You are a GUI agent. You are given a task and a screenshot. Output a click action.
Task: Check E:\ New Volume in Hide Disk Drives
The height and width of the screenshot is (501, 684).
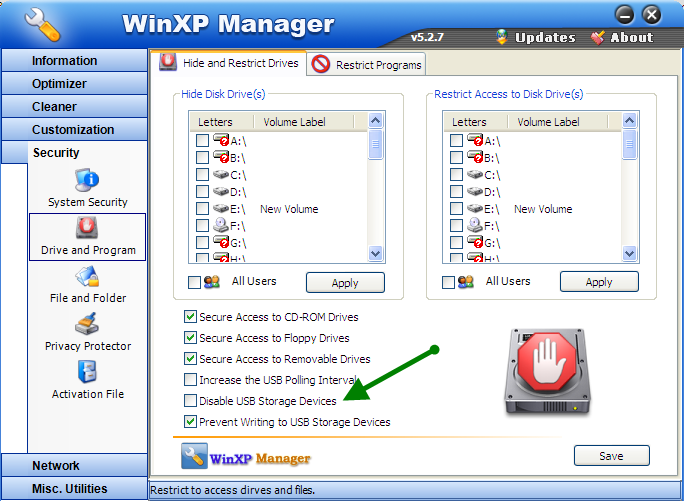[x=202, y=209]
